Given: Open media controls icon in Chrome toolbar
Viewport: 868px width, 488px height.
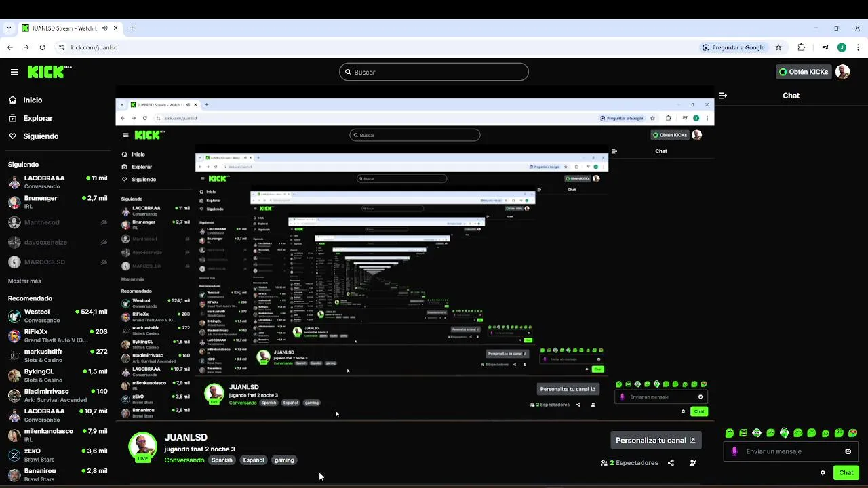Looking at the screenshot, I should [x=825, y=47].
